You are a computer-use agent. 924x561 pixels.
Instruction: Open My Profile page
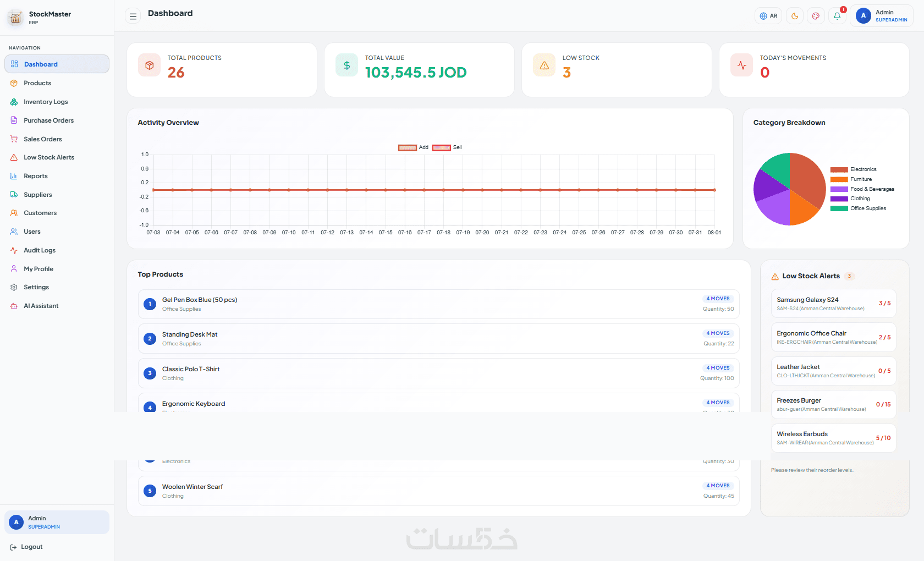[x=57, y=269]
